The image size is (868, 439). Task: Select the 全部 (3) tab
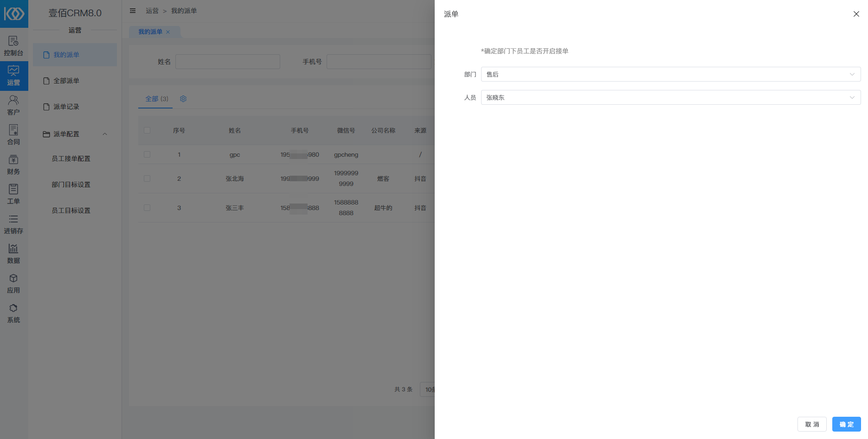point(156,99)
